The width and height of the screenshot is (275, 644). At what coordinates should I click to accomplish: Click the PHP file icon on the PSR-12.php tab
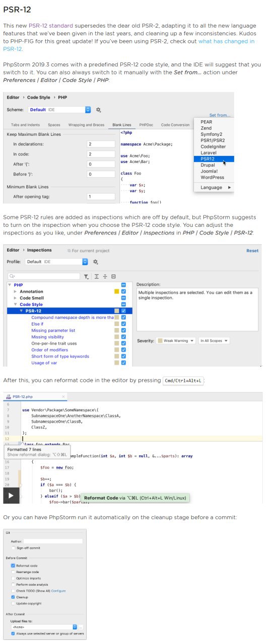coord(8,396)
